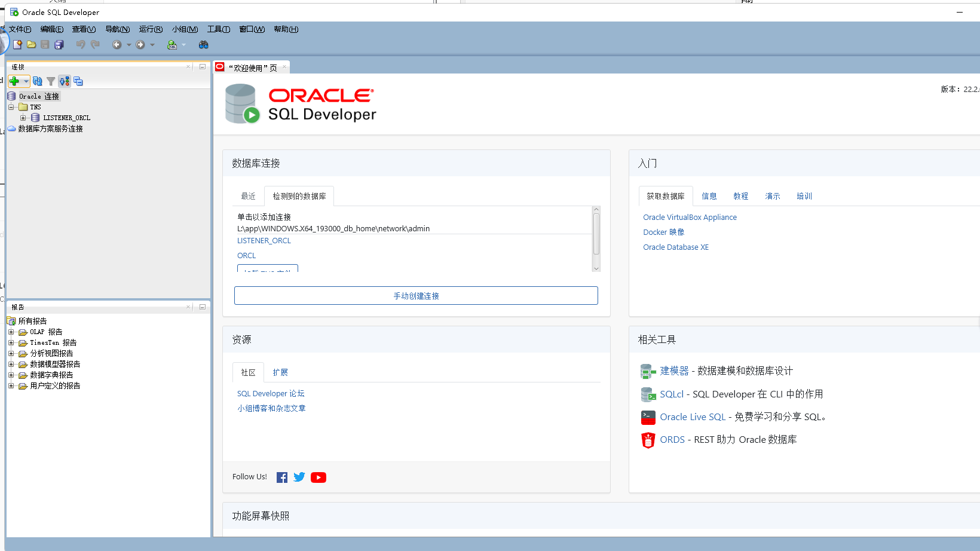Collapse the TNS folder node

pyautogui.click(x=11, y=107)
